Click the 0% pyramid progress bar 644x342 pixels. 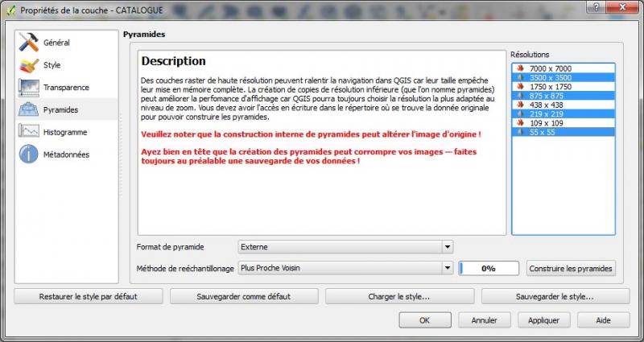click(489, 269)
